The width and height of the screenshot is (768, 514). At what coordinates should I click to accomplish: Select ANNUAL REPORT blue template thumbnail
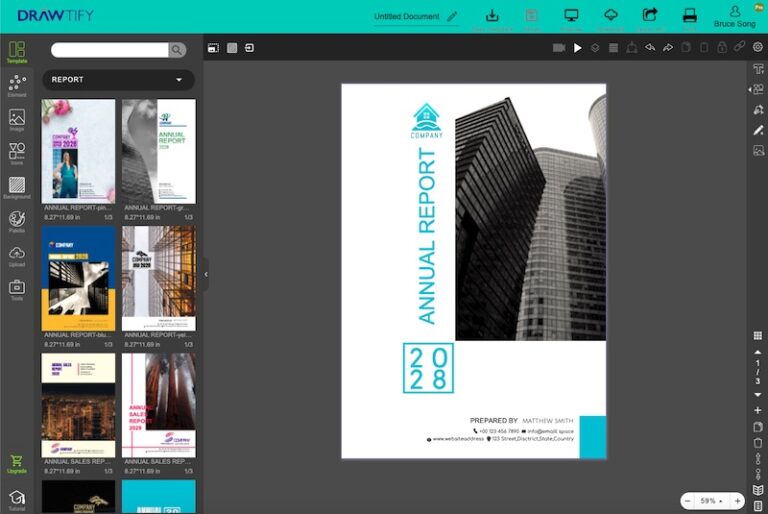click(x=78, y=278)
